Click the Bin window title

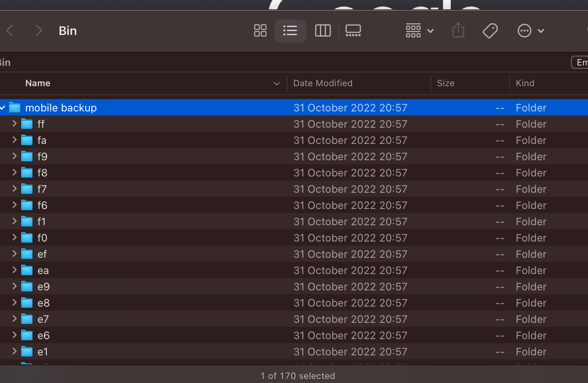(68, 30)
